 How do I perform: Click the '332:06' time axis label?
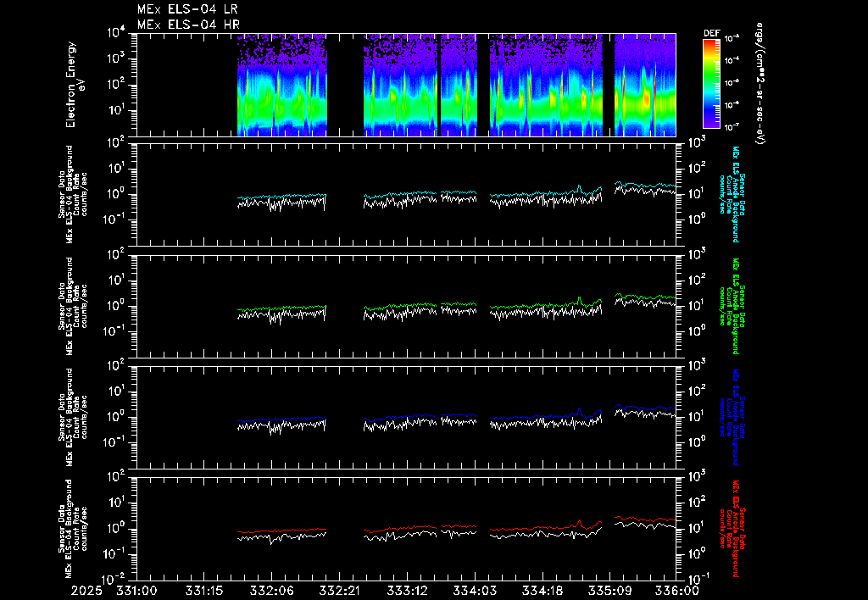[x=271, y=591]
